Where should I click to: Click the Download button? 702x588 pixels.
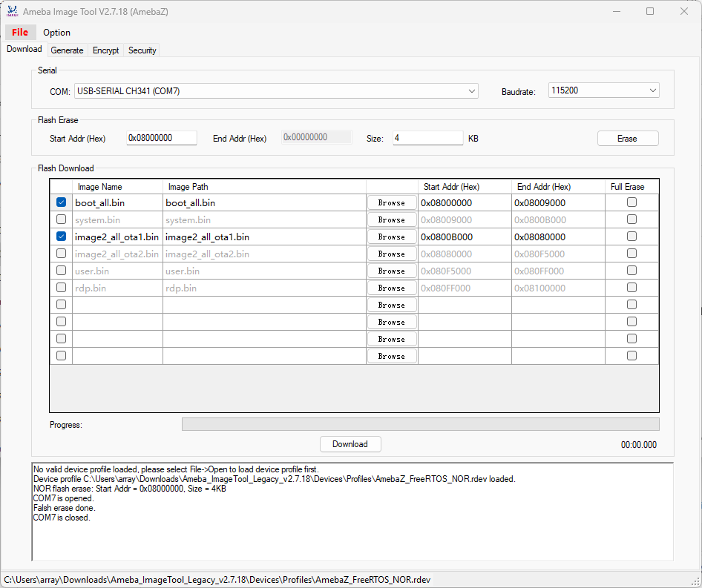coord(350,444)
